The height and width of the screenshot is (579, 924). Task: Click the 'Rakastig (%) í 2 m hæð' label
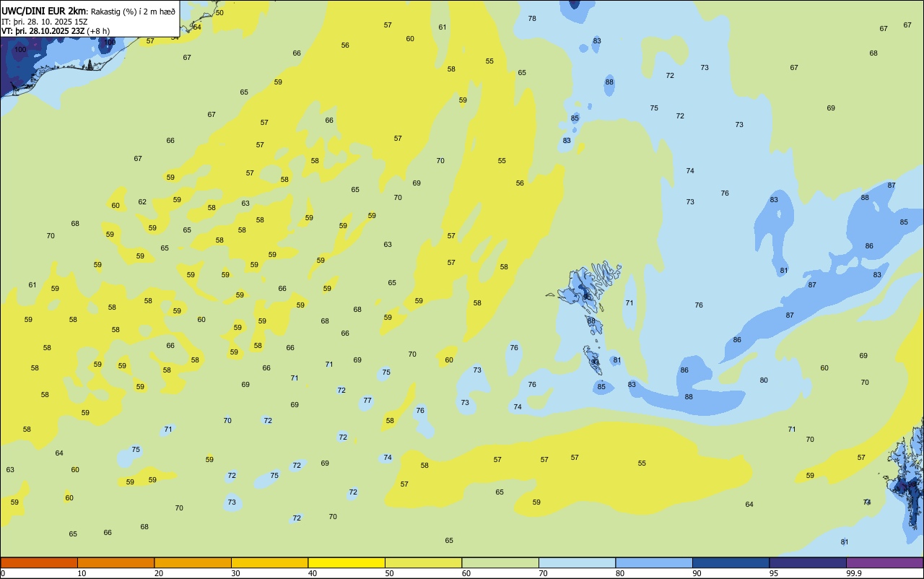pyautogui.click(x=133, y=11)
